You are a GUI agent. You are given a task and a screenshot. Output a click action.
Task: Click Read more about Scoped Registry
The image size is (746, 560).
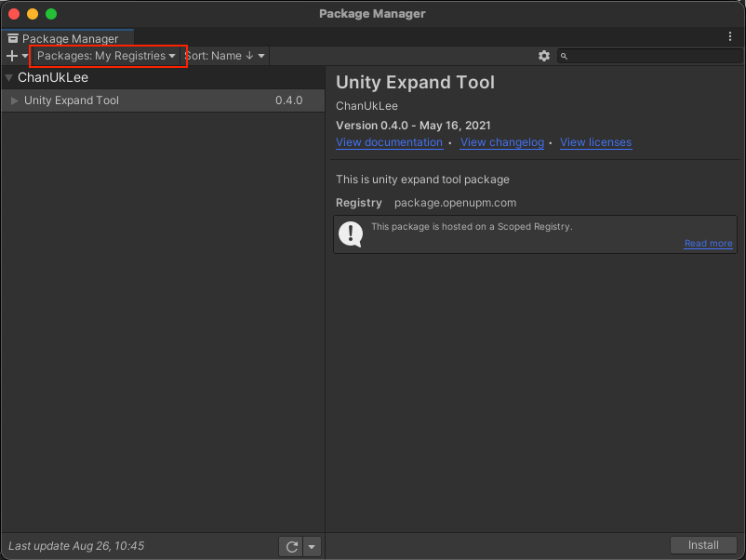tap(708, 243)
